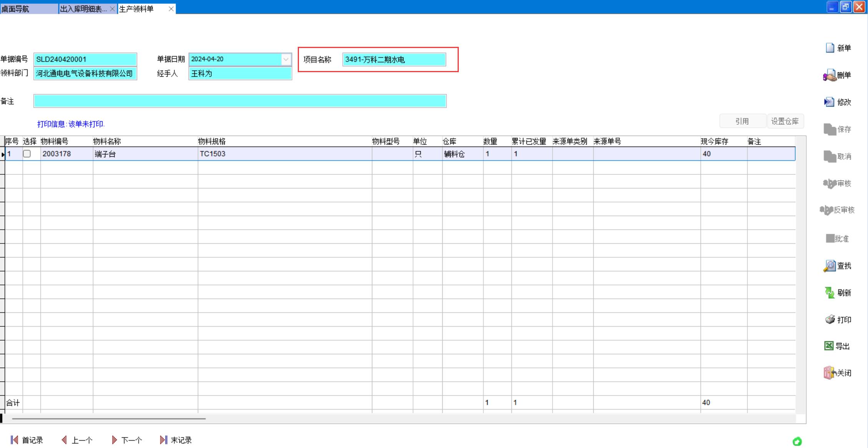Image resolution: width=868 pixels, height=448 pixels.
Task: Click the 新单 new document icon
Action: point(830,48)
